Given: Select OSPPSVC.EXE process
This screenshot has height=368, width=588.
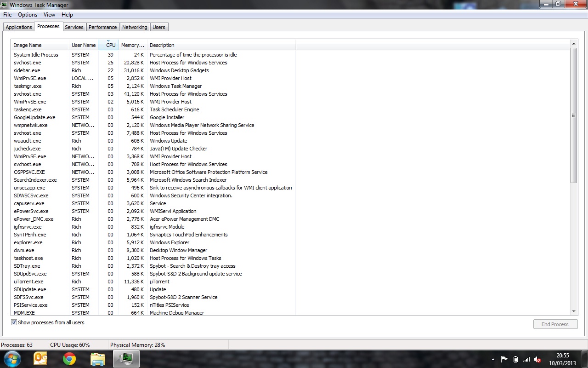Looking at the screenshot, I should [x=153, y=172].
